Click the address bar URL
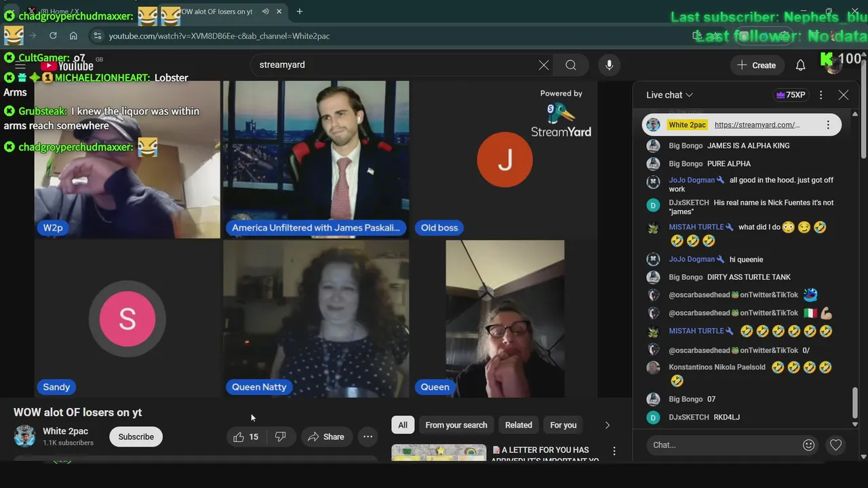Screen dimensions: 868x488 (x=219, y=36)
